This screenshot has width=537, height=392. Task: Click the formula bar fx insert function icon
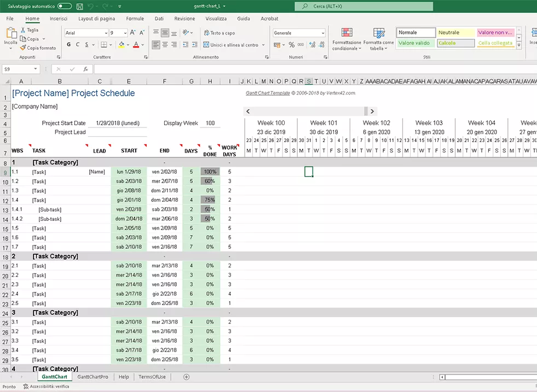tap(85, 69)
